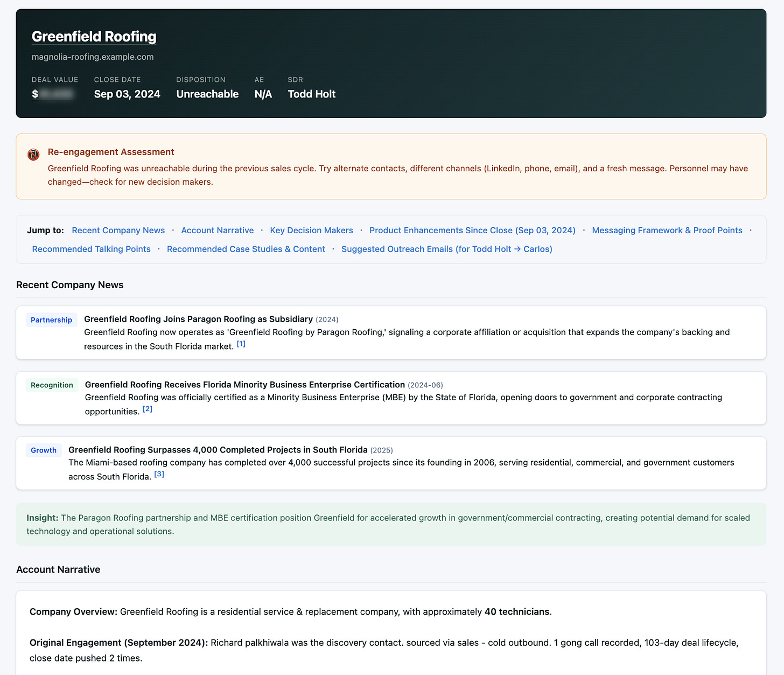
Task: Click the magnolia-roofing.example.com domain text
Action: (93, 57)
